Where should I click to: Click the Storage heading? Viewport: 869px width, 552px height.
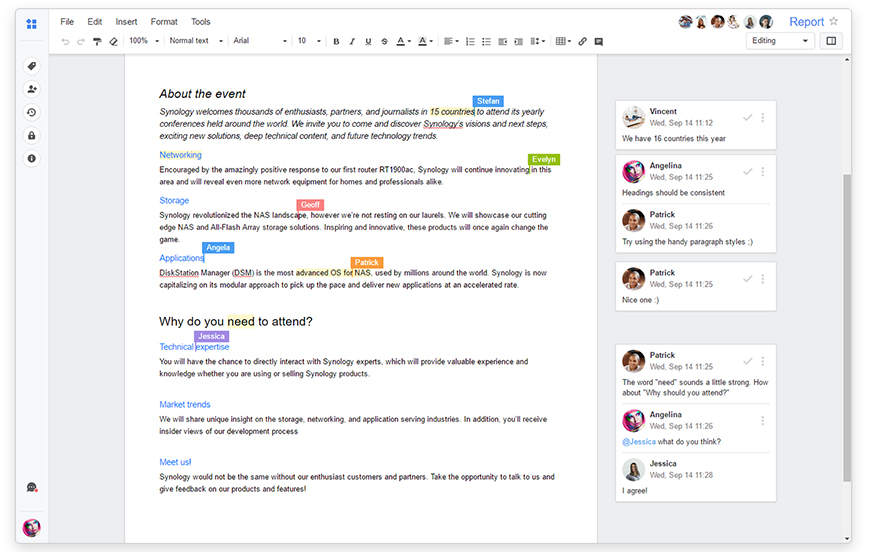point(174,200)
